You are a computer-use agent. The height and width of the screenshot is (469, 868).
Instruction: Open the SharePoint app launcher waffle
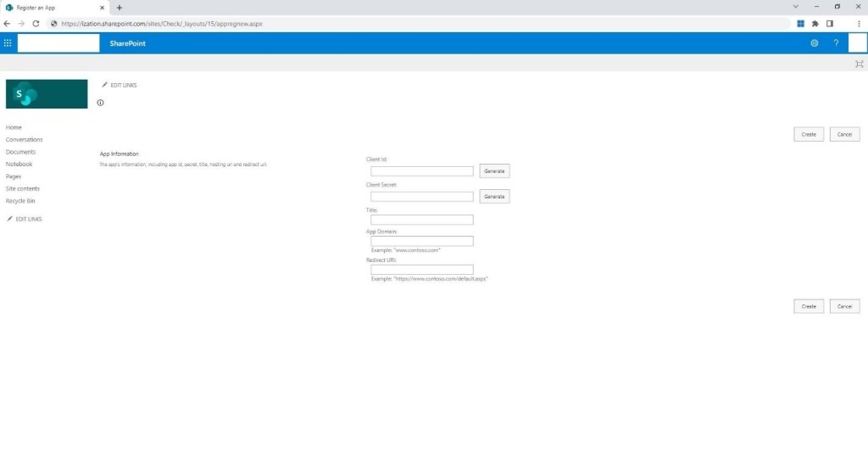(x=8, y=43)
